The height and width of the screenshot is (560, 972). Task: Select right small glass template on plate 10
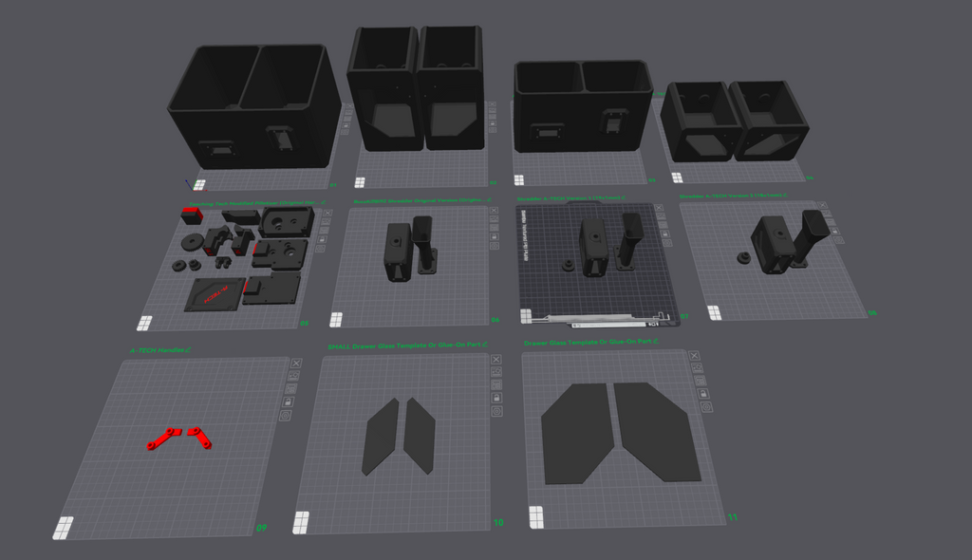point(420,436)
